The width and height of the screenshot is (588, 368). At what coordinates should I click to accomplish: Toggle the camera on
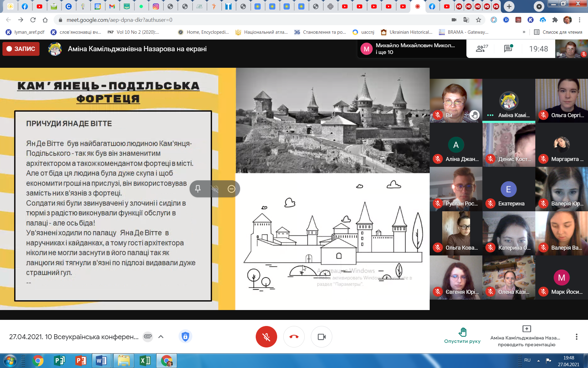point(321,337)
